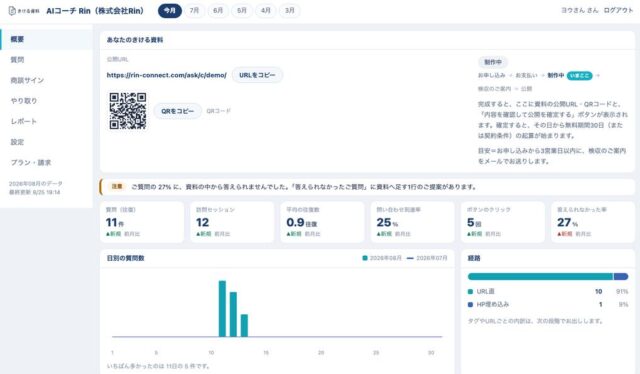Click the blue HP埋め込み legend square
The width and height of the screenshot is (640, 374).
[470, 305]
